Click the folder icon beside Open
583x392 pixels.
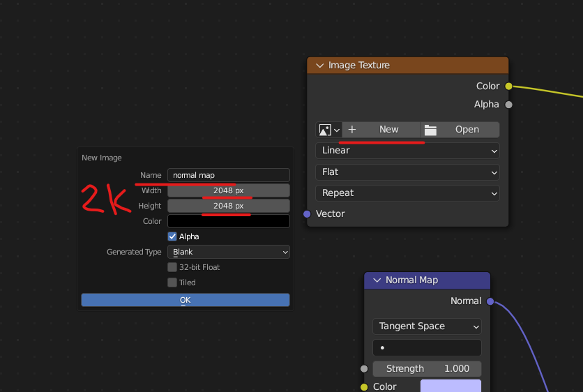[x=430, y=130]
